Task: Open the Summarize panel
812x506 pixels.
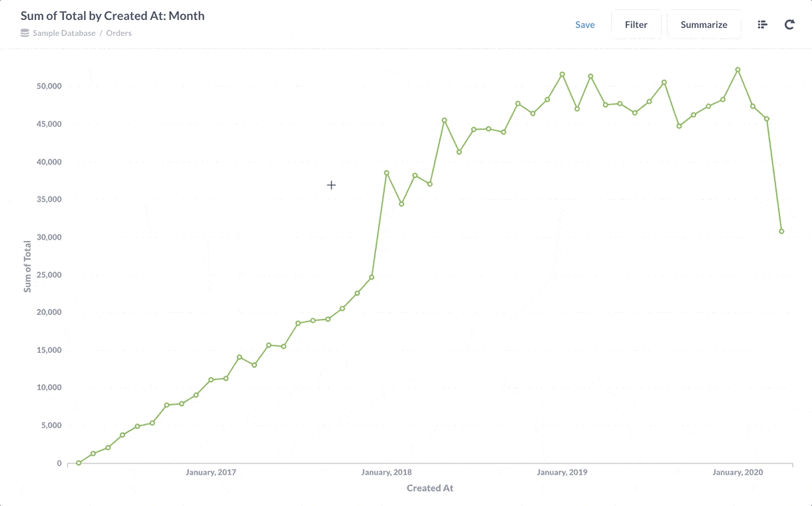Action: [x=704, y=24]
